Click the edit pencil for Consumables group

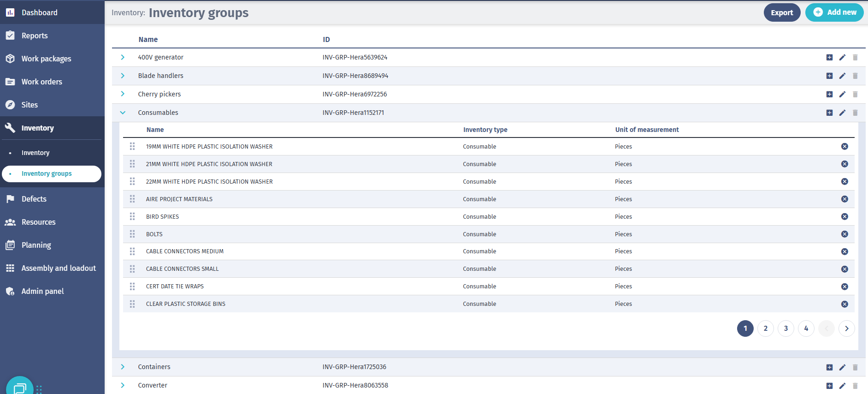[842, 113]
